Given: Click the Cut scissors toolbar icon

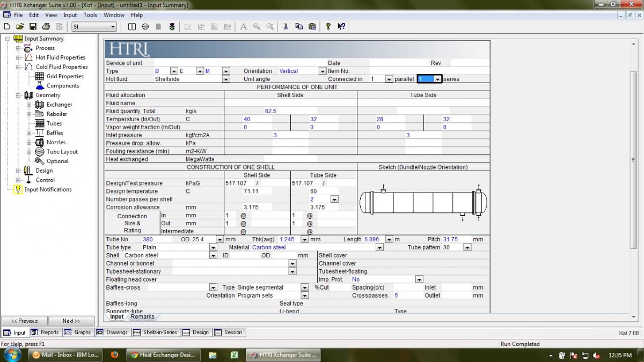Looking at the screenshot, I should click(x=286, y=26).
